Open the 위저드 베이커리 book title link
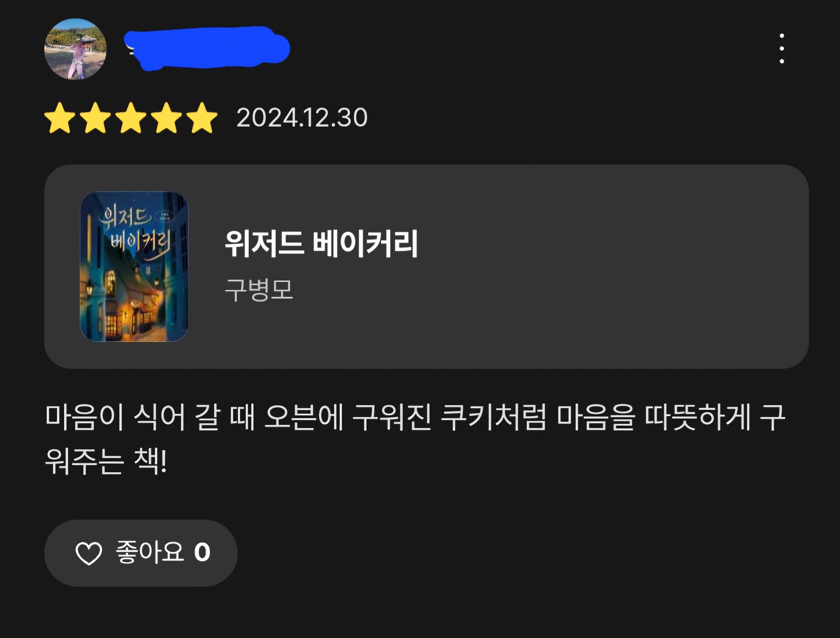The height and width of the screenshot is (638, 840). coord(321,243)
